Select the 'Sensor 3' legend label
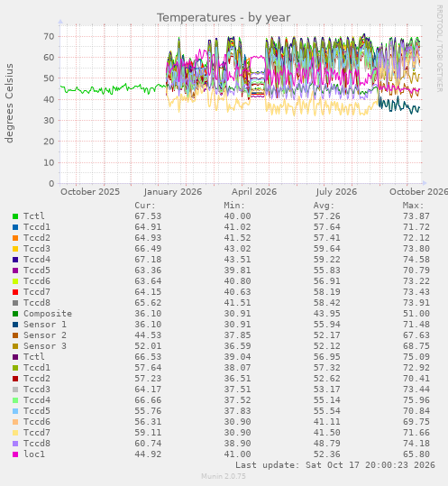448x486 pixels. [x=45, y=346]
